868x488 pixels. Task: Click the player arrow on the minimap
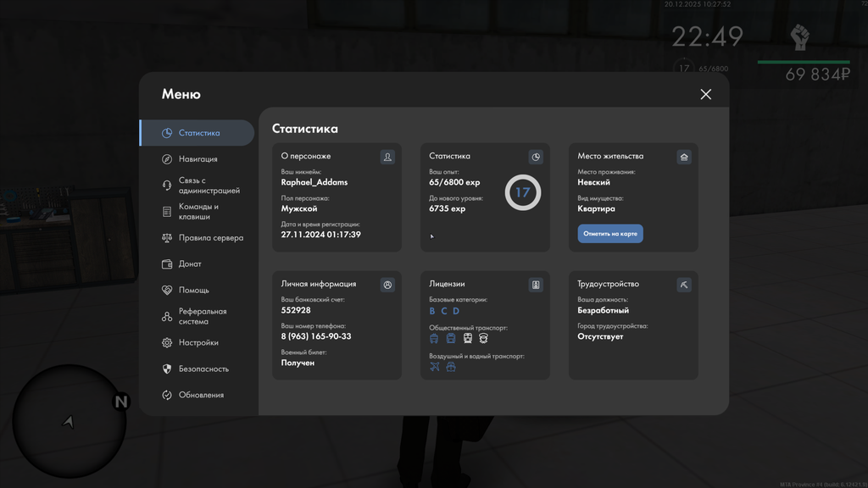[x=68, y=422]
